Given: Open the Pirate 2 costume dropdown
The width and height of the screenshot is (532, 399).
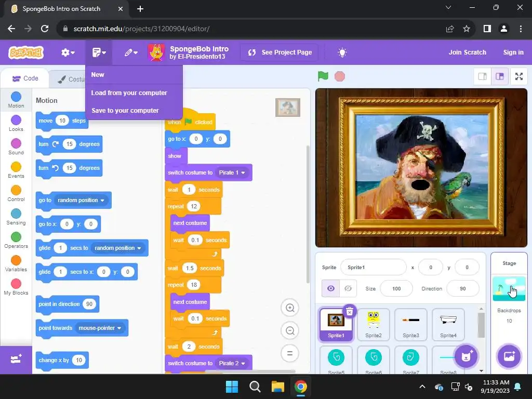Looking at the screenshot, I should (x=232, y=363).
